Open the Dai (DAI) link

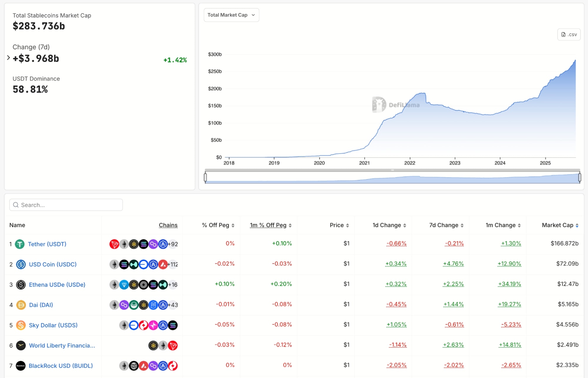(x=41, y=305)
